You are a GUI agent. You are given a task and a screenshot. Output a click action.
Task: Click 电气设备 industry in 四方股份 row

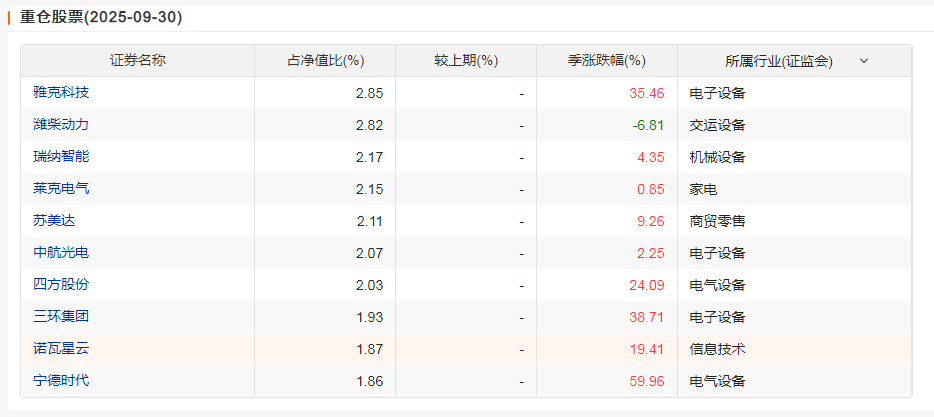tap(717, 285)
